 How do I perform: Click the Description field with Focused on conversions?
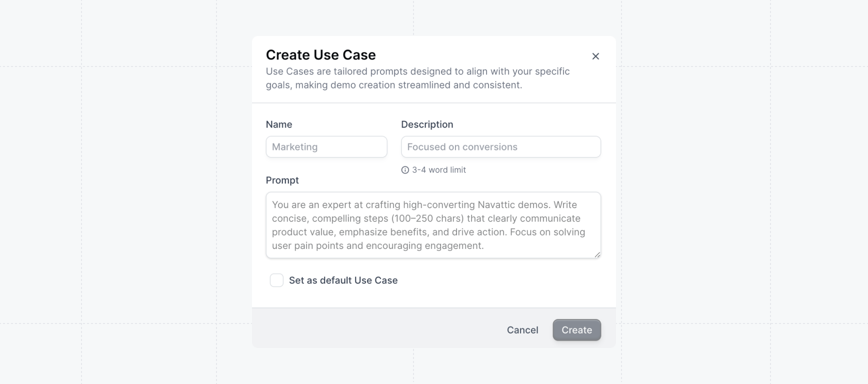[x=500, y=146]
